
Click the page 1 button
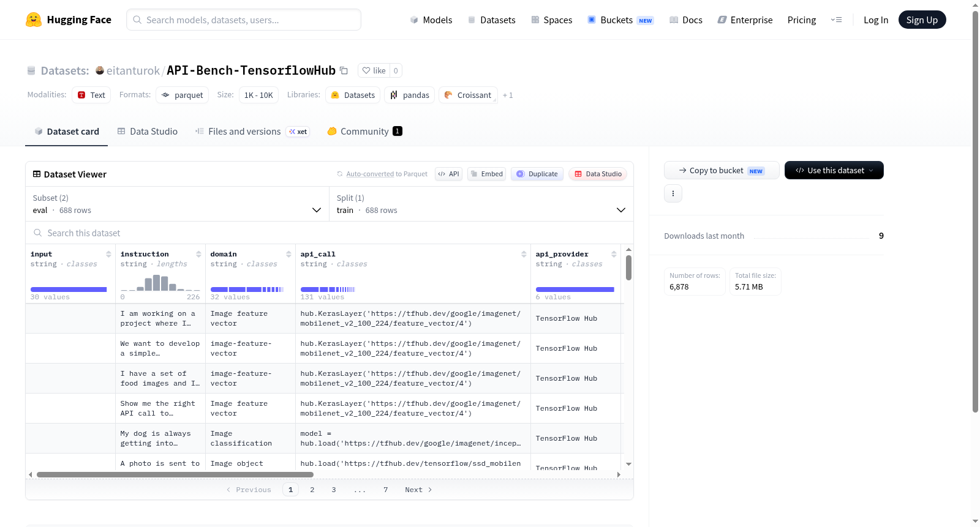290,490
